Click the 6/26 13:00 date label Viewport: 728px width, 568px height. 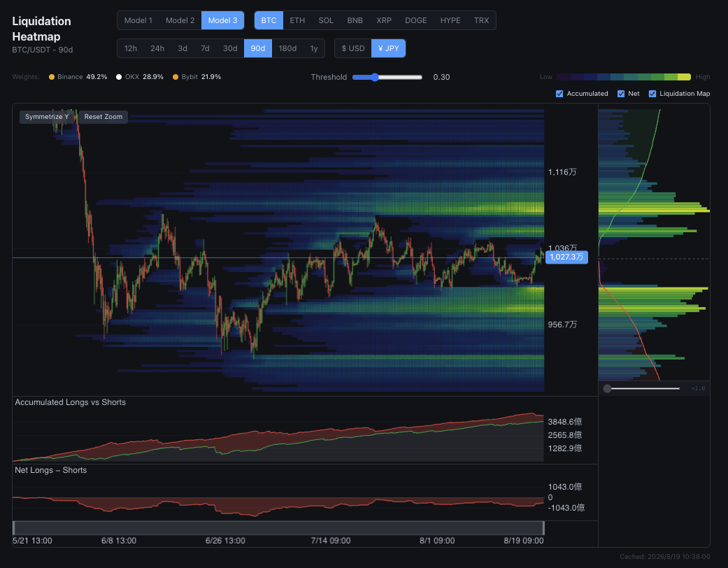[225, 541]
